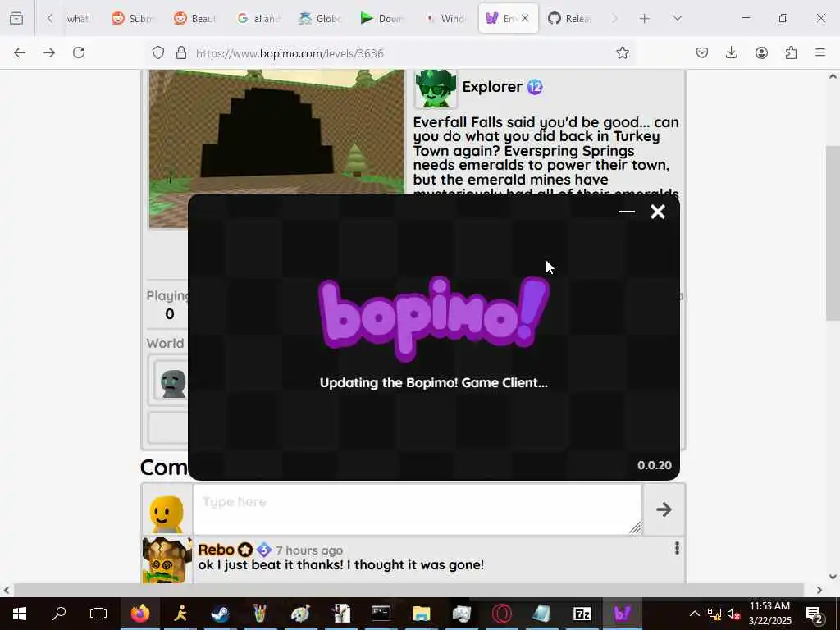The width and height of the screenshot is (840, 630).
Task: Switch to 'Globc' tab
Action: [x=321, y=18]
